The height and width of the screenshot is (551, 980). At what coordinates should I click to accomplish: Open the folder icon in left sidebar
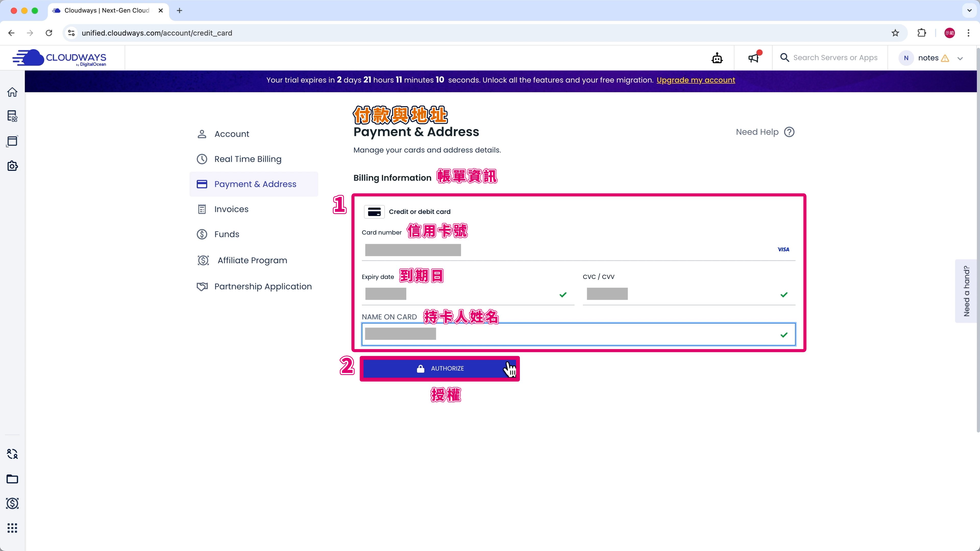pyautogui.click(x=12, y=479)
